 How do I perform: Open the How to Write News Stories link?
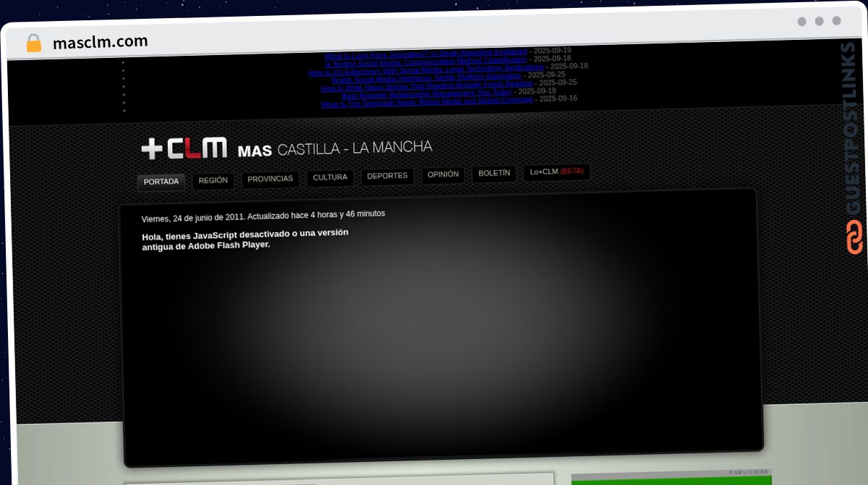pyautogui.click(x=427, y=85)
